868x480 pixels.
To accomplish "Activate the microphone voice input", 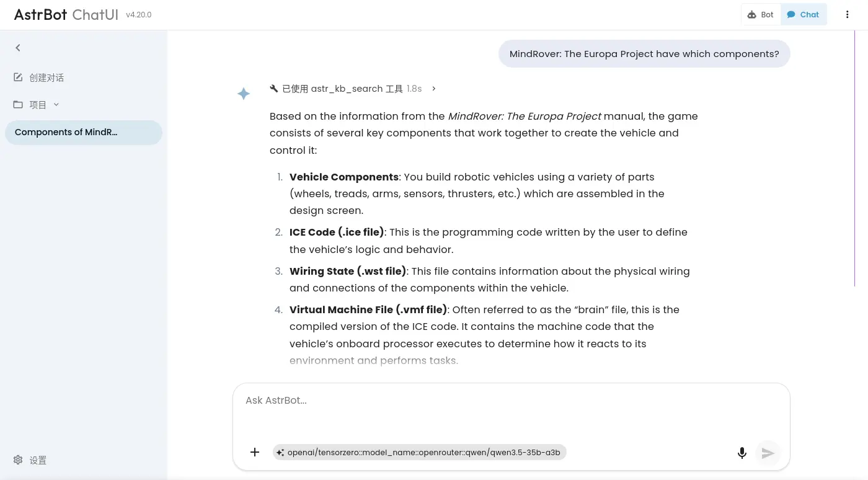I will 742,453.
